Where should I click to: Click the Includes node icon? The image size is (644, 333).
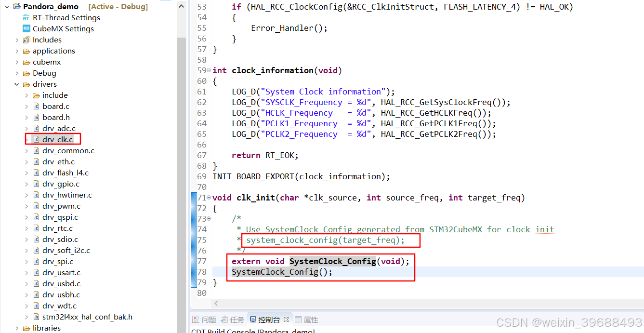pos(26,40)
